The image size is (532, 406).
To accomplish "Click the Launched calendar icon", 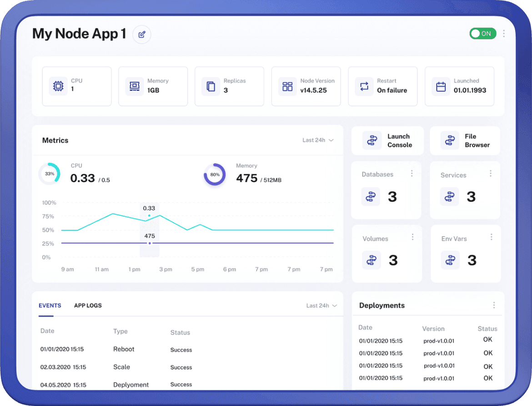I will (441, 86).
